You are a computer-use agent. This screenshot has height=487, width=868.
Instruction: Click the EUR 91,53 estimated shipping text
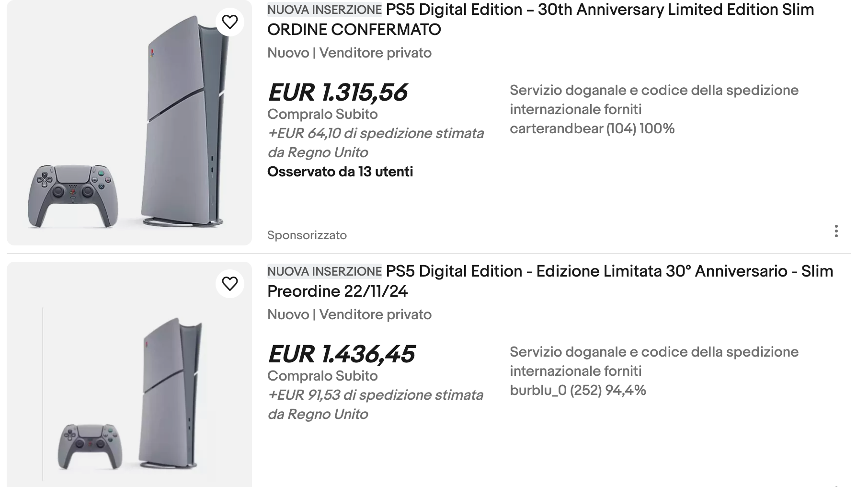point(375,395)
